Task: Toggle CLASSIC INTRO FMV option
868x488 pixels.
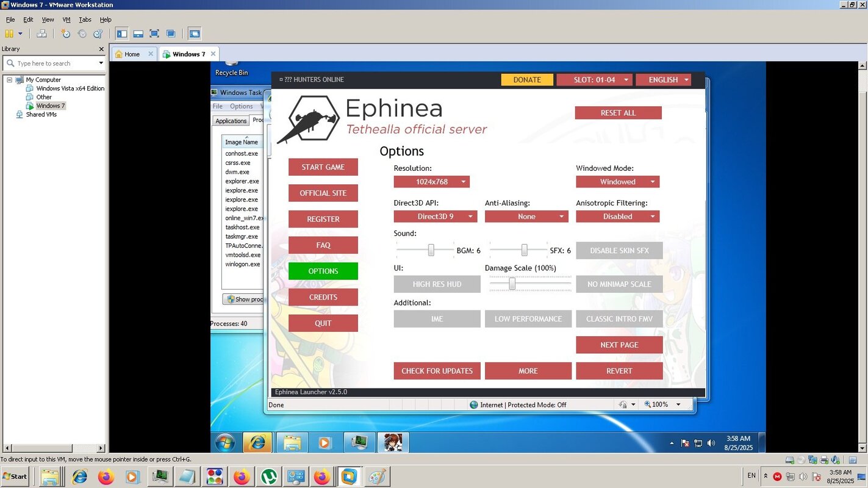Action: point(619,319)
